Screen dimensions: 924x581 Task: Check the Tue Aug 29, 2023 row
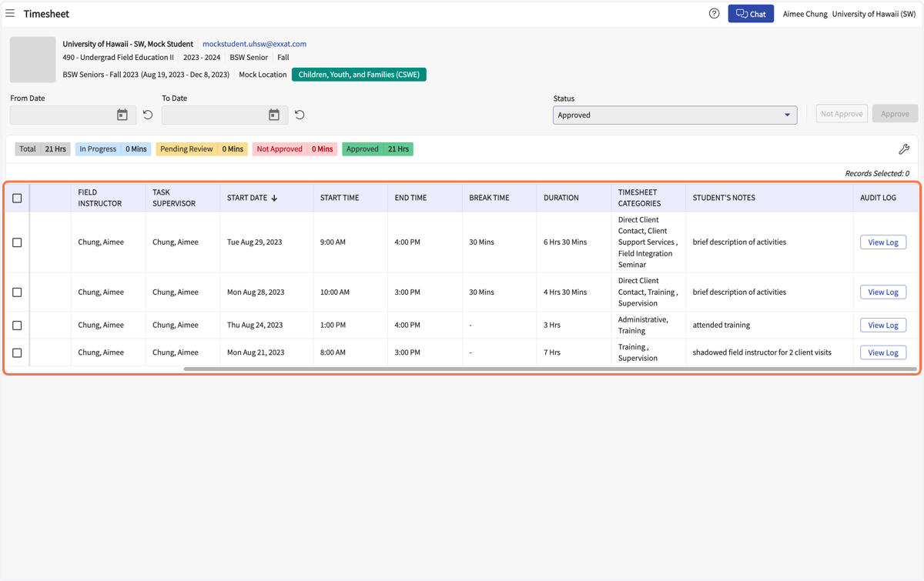tap(17, 242)
